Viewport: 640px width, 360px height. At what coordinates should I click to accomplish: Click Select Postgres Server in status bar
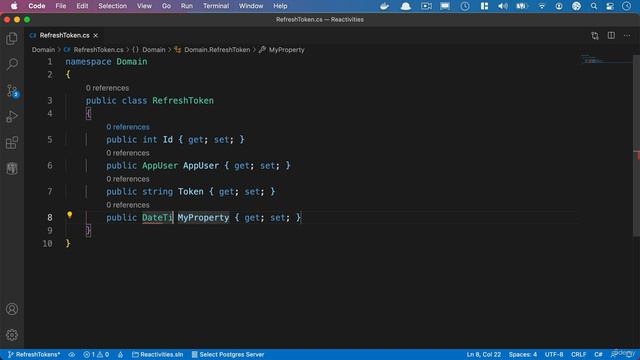pos(228,354)
